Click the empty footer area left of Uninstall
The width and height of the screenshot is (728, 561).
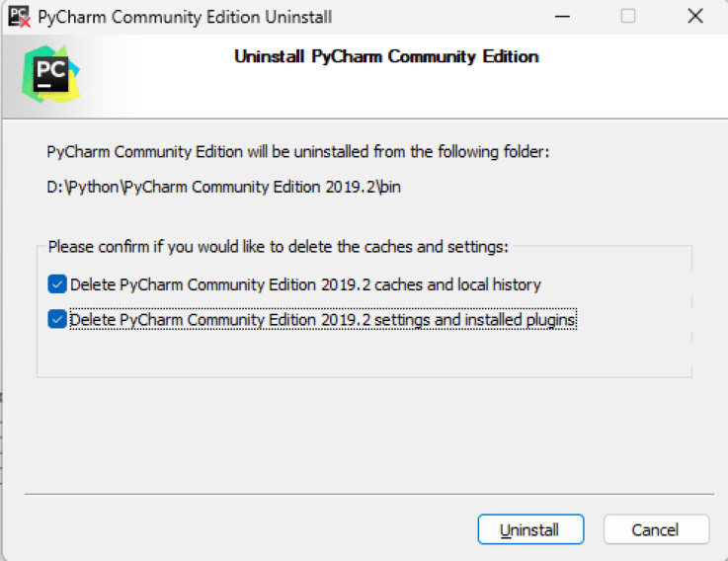(x=247, y=529)
